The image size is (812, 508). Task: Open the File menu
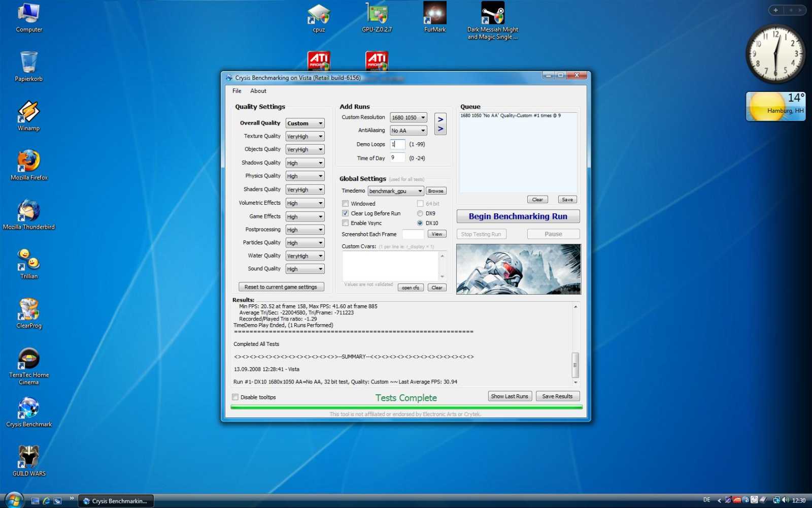[x=237, y=91]
